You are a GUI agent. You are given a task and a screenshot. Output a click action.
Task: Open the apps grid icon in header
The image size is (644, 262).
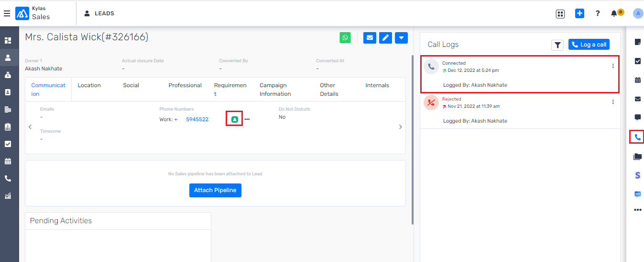click(x=560, y=14)
